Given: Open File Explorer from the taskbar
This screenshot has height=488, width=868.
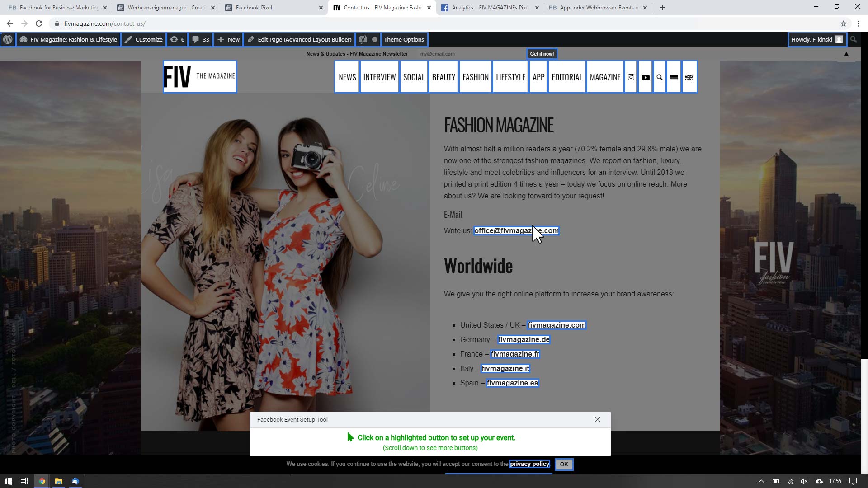Looking at the screenshot, I should coord(59,481).
